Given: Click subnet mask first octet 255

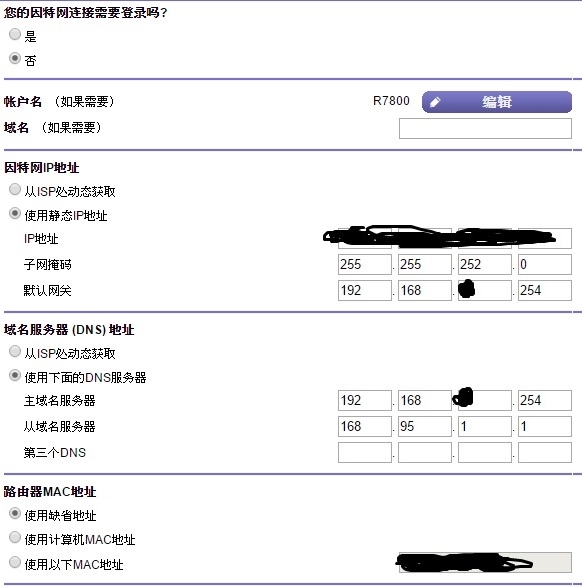Looking at the screenshot, I should click(365, 264).
